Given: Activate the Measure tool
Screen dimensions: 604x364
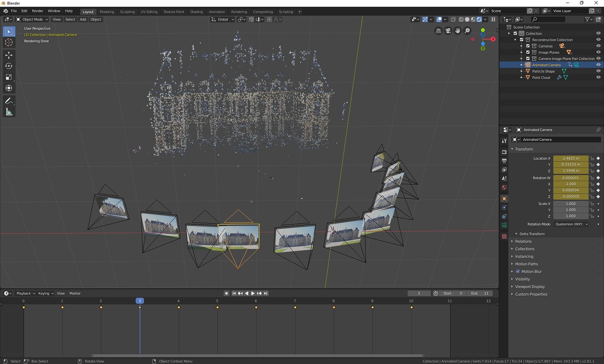Looking at the screenshot, I should pos(9,112).
